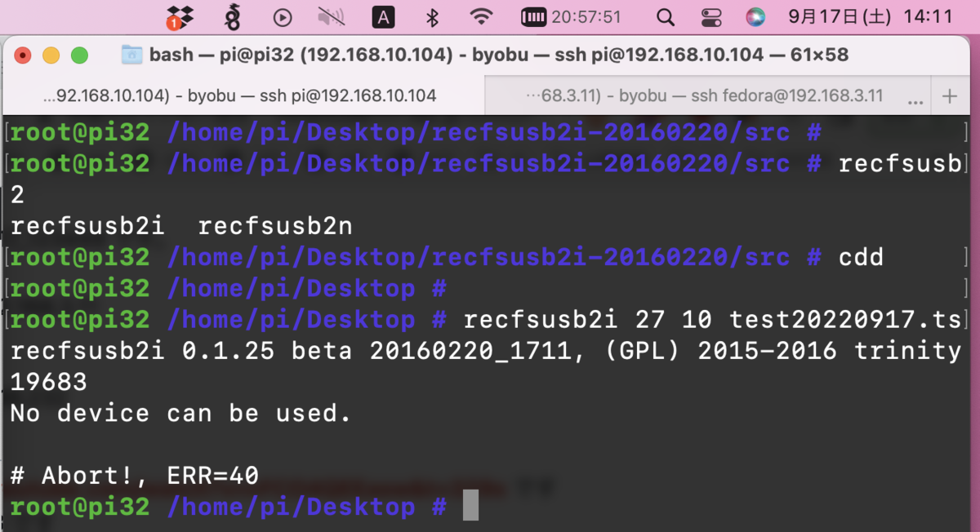Switch the input source via the A icon
Viewport: 980px width, 532px height.
(383, 16)
